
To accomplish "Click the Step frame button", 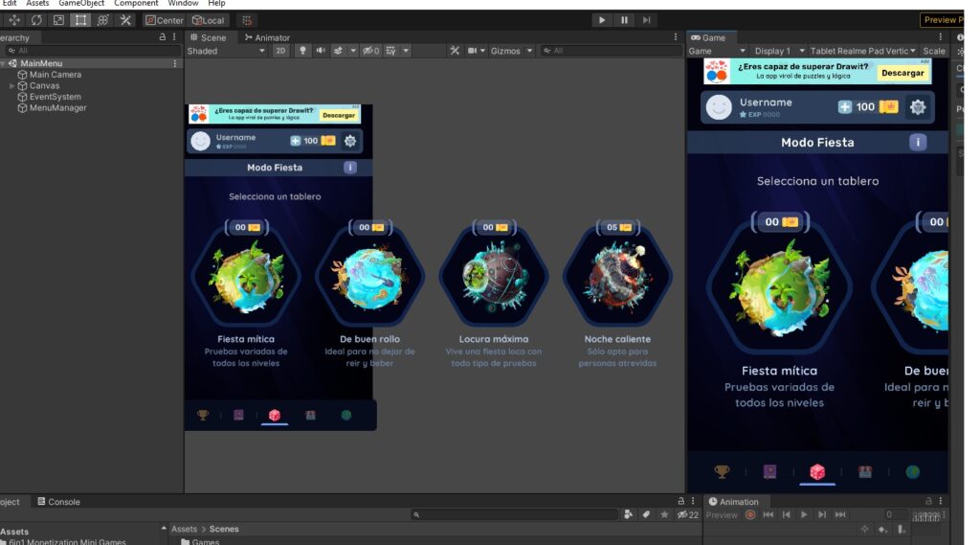I will (646, 20).
